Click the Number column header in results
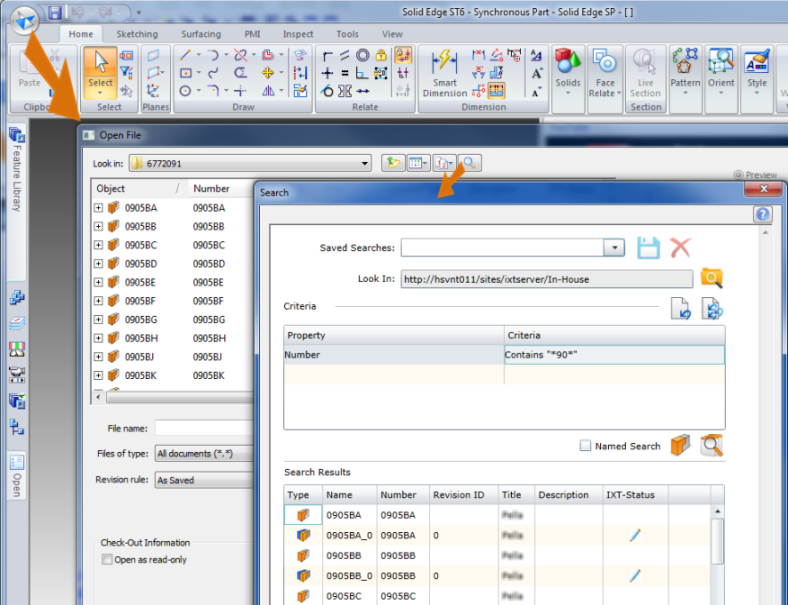The image size is (788, 605). (398, 495)
